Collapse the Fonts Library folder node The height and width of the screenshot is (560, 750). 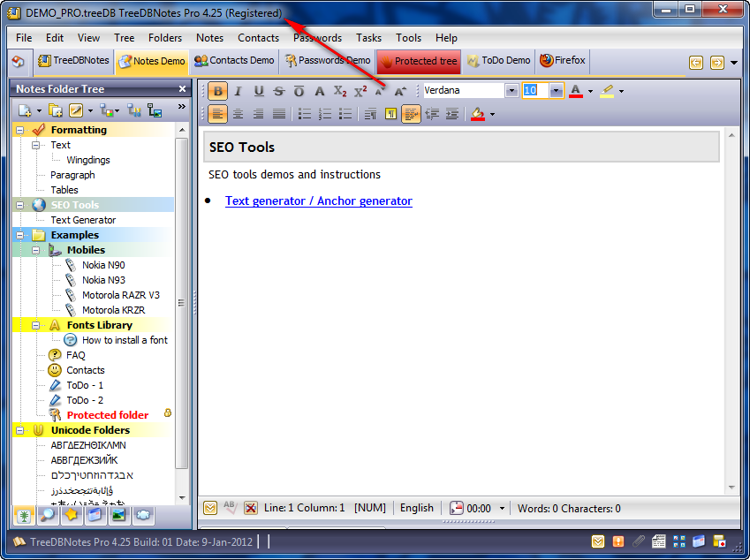click(x=36, y=325)
